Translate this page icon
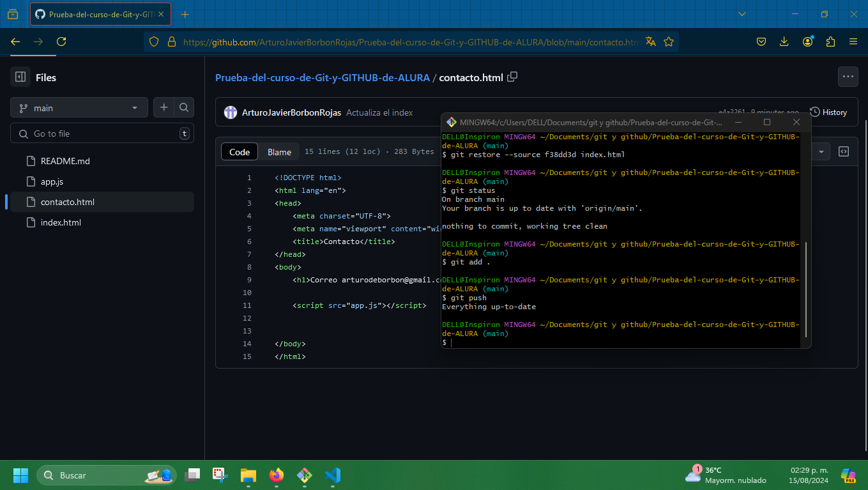 click(651, 42)
